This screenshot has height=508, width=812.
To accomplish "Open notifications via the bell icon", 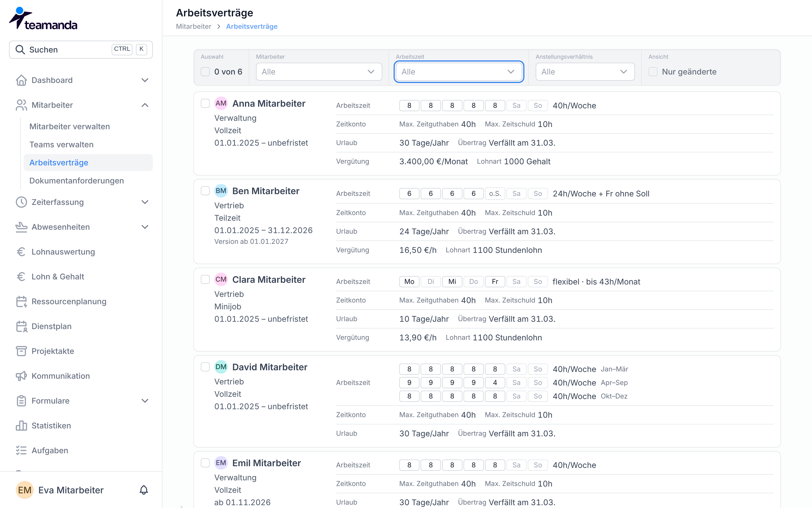I will tap(144, 490).
